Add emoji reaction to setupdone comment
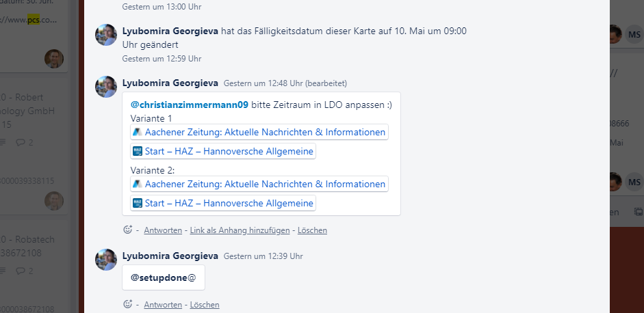The height and width of the screenshot is (313, 644). [x=128, y=304]
